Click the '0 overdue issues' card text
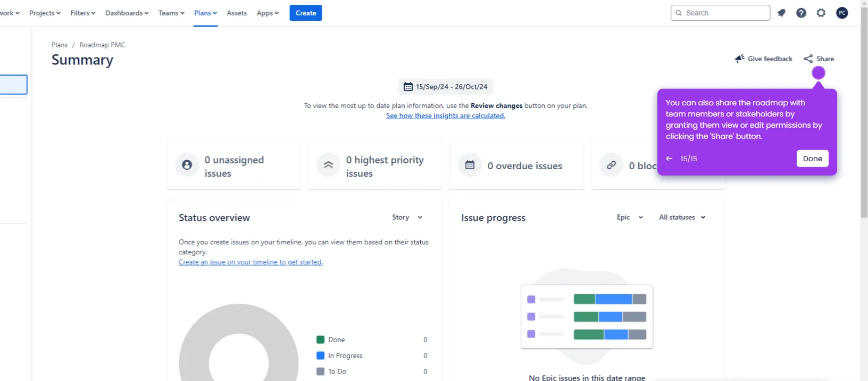 [x=525, y=166]
